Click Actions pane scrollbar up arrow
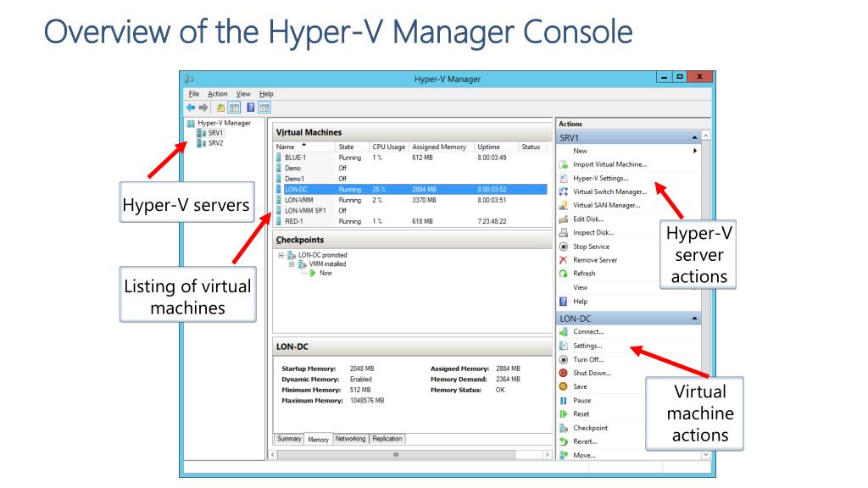Viewport: 868px width, 488px height. [x=706, y=136]
